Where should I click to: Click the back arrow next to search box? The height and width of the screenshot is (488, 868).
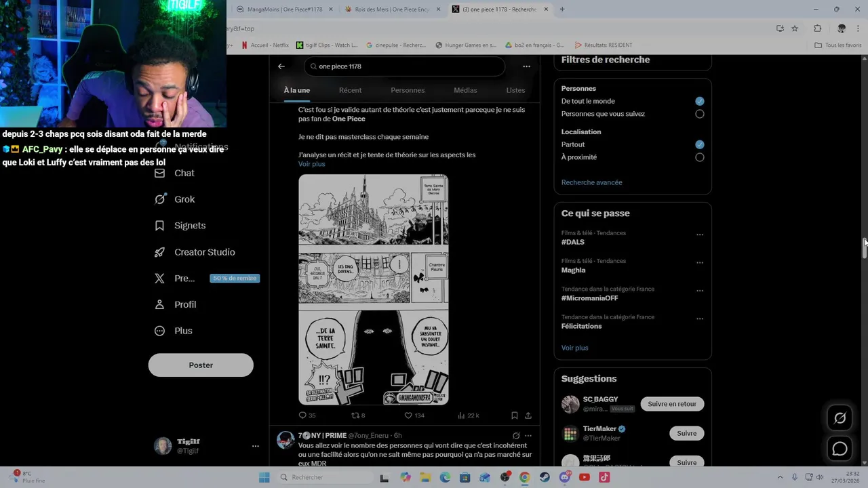pyautogui.click(x=281, y=66)
